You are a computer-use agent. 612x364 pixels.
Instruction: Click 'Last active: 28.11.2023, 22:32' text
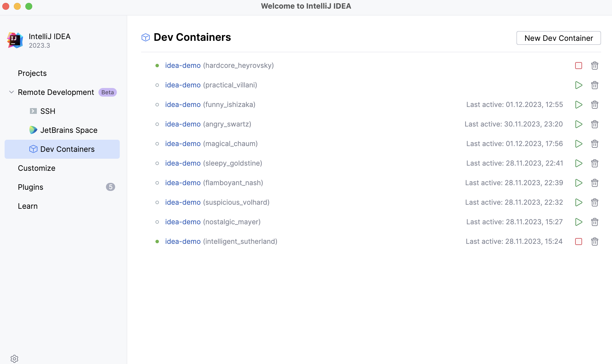tap(514, 202)
